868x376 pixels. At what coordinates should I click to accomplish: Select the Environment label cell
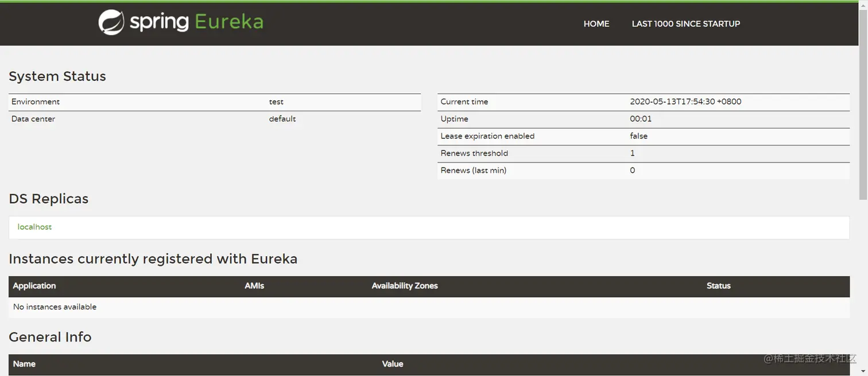pos(36,102)
